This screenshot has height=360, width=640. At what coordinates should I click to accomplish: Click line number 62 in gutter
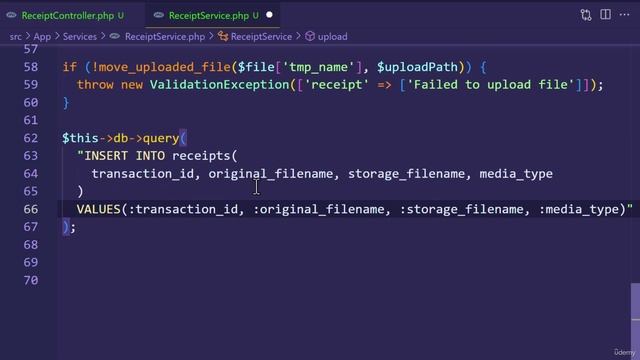(31, 138)
